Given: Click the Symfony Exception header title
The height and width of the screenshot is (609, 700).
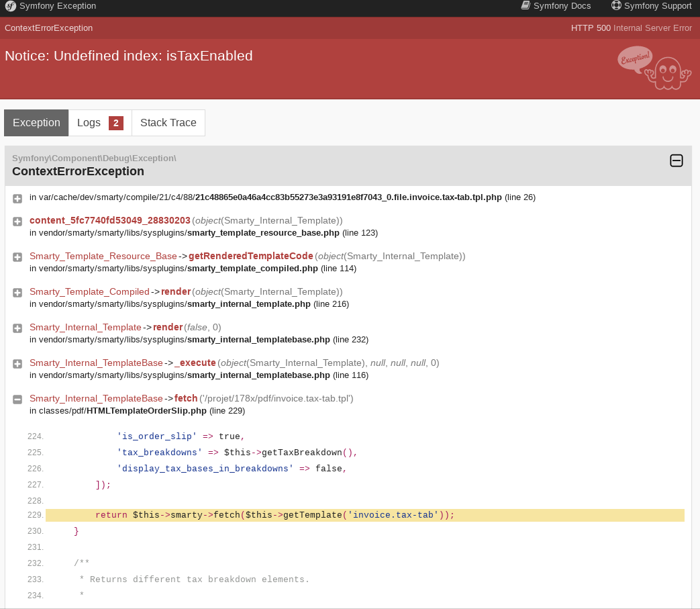Looking at the screenshot, I should [58, 6].
